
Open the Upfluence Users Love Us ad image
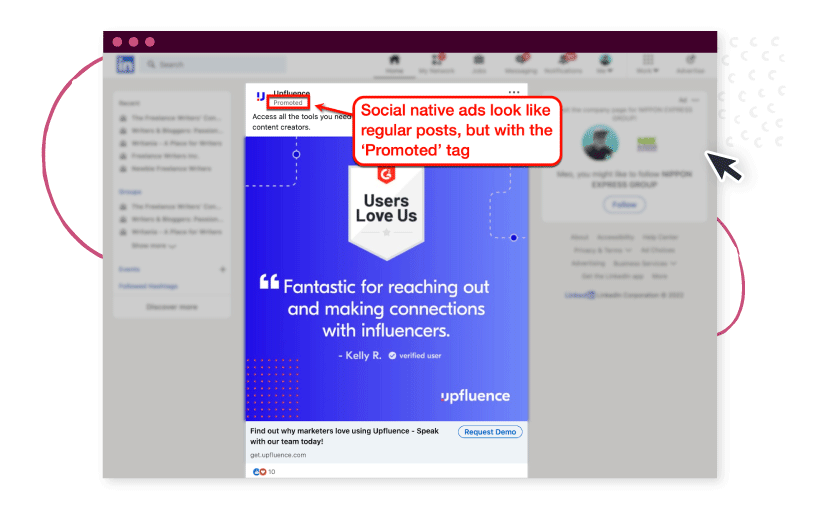tap(387, 278)
